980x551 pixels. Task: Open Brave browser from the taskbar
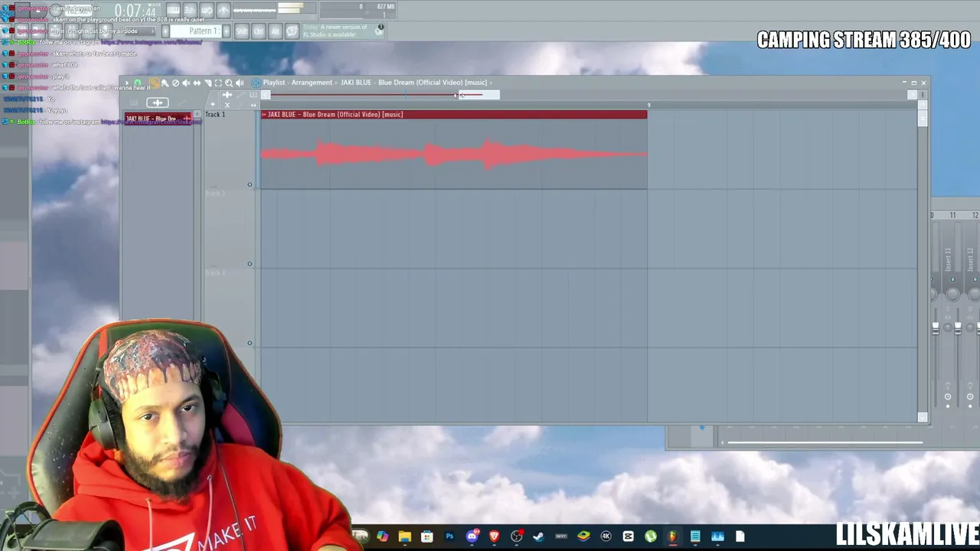pos(495,536)
